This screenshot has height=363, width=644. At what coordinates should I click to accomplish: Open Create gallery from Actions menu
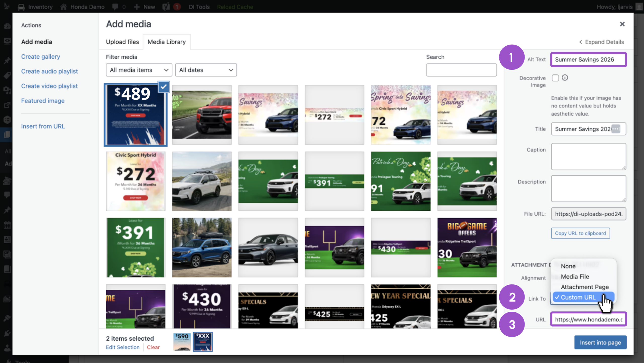pos(41,56)
